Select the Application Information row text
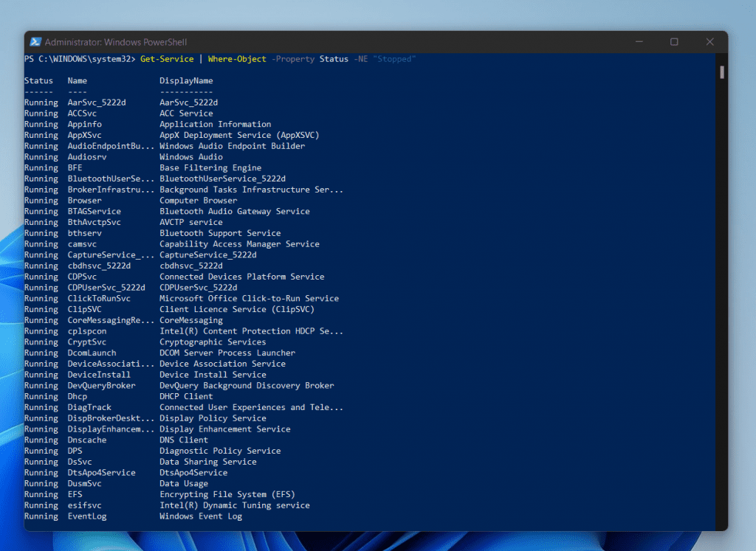Image resolution: width=756 pixels, height=551 pixels. [215, 124]
